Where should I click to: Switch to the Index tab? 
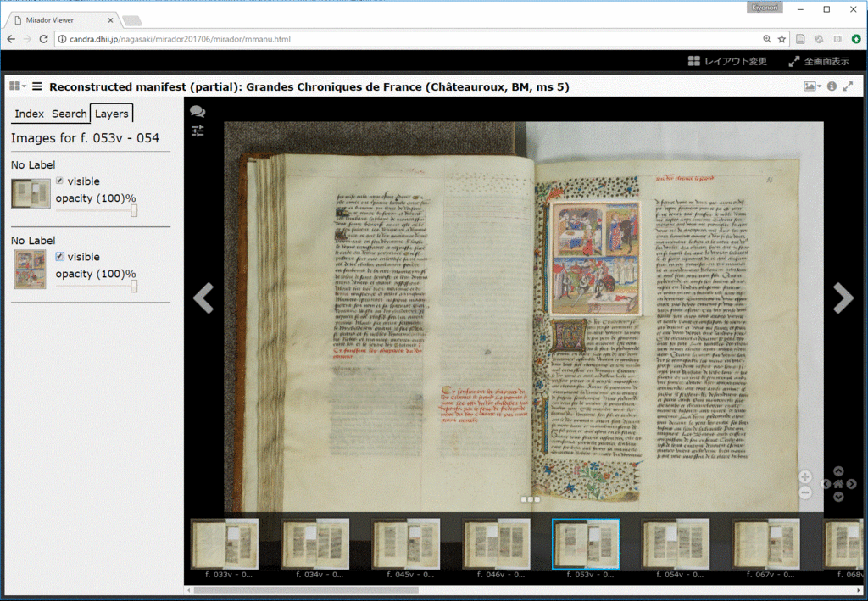tap(30, 114)
